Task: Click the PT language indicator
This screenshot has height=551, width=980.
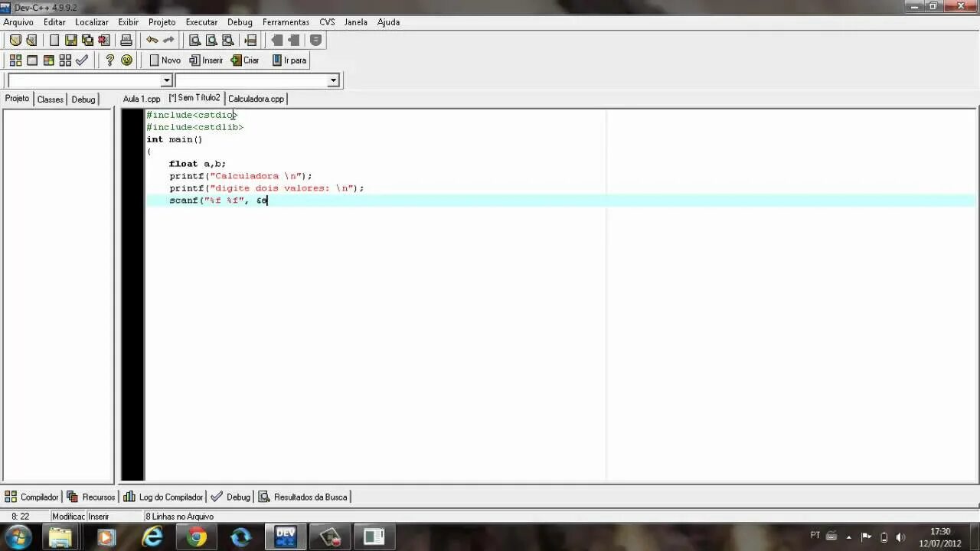Action: [x=815, y=536]
